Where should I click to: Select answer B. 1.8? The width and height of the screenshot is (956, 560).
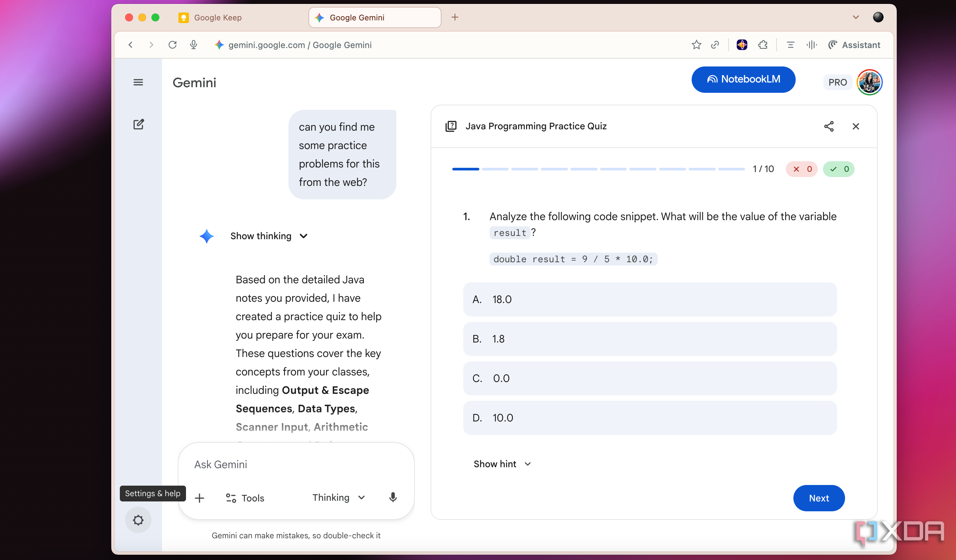650,339
